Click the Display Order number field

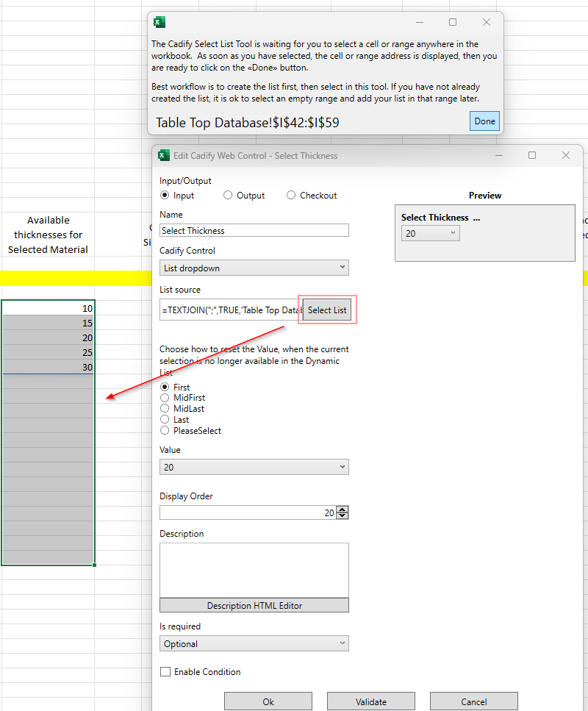[248, 512]
